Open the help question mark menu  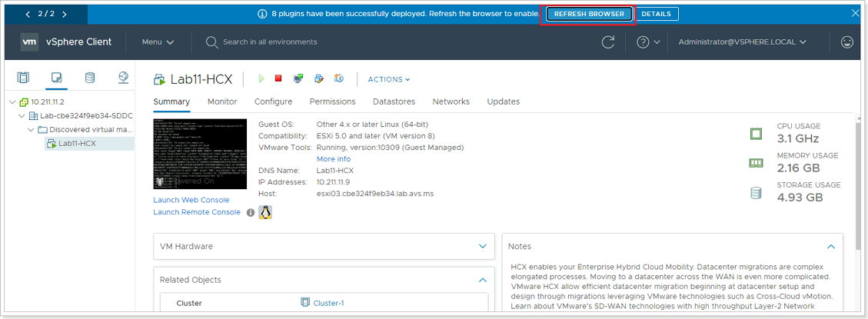click(648, 42)
